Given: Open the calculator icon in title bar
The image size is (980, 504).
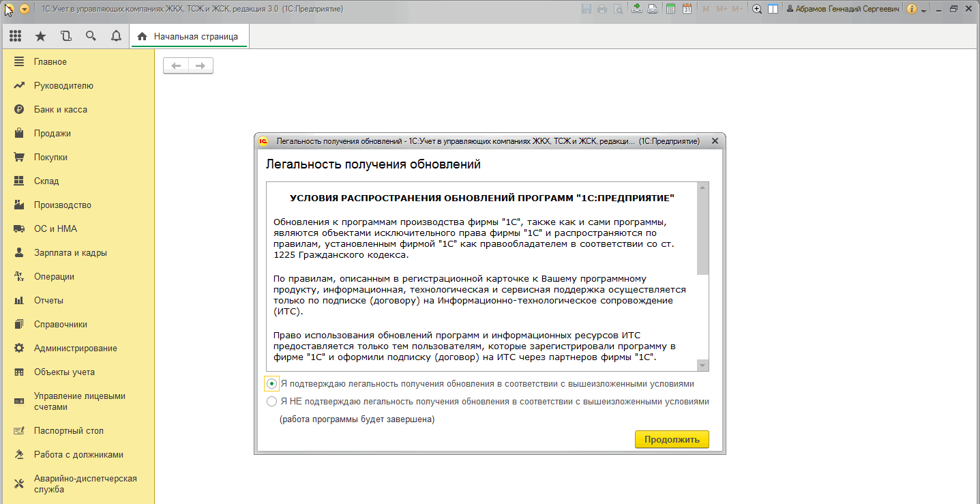Looking at the screenshot, I should pyautogui.click(x=671, y=9).
